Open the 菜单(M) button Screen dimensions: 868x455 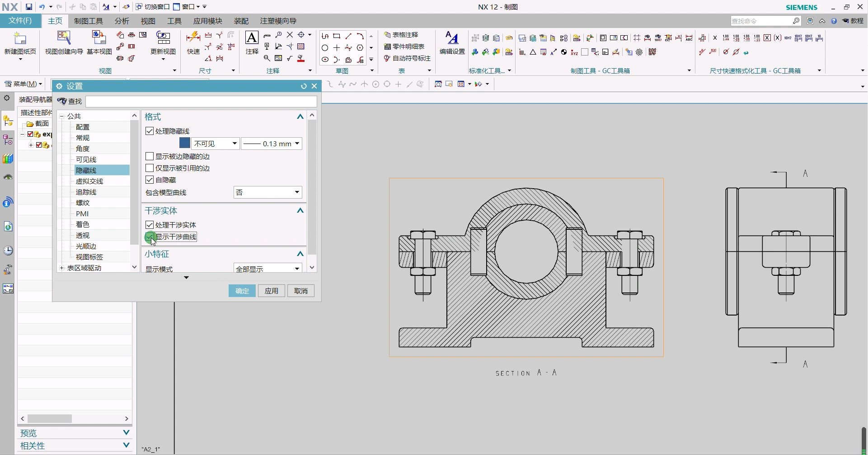(x=23, y=84)
